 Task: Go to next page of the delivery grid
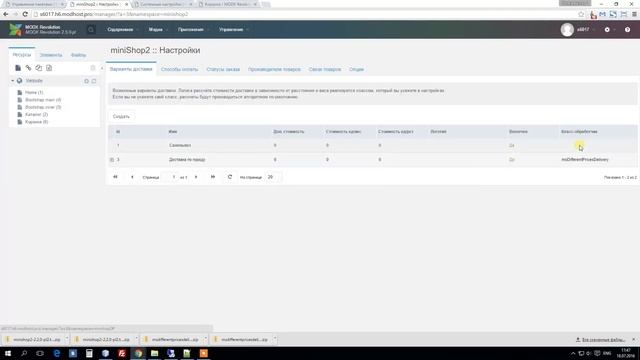[196, 177]
